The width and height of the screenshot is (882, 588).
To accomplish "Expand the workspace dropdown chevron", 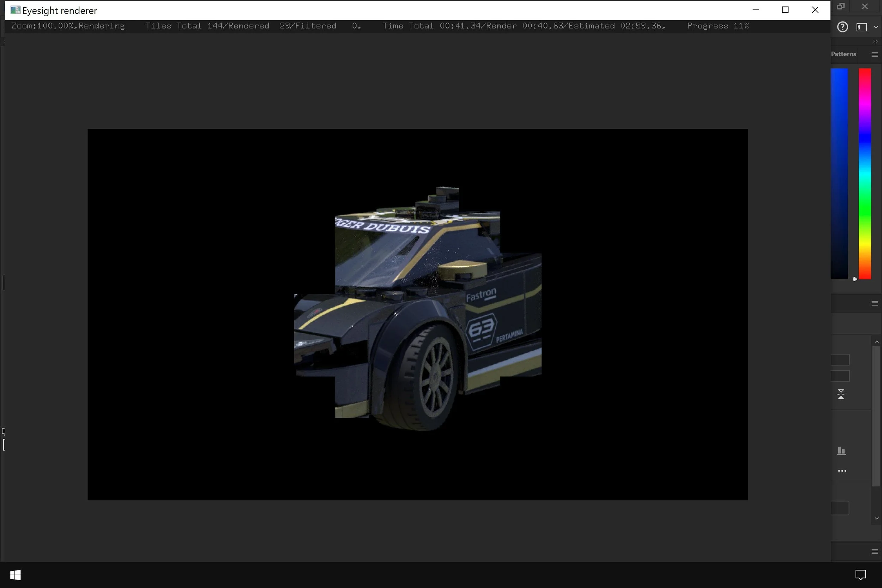I will coord(876,27).
